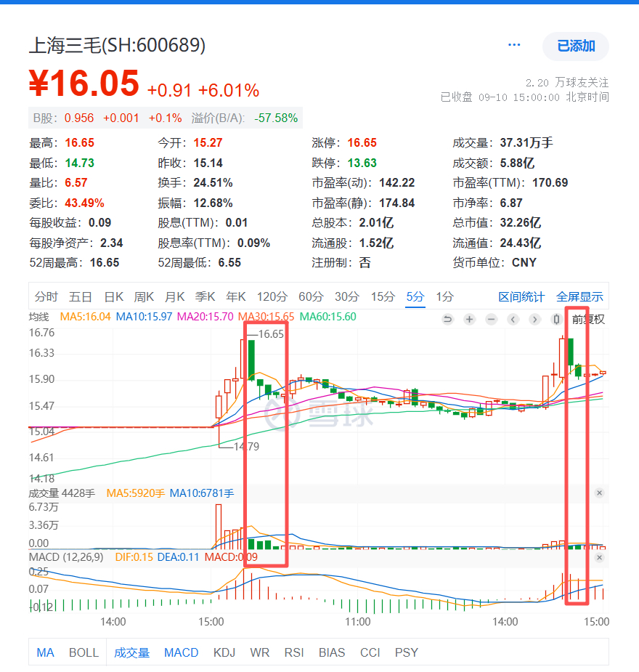The height and width of the screenshot is (672, 639).
Task: Switch to 分时 chart tab
Action: pyautogui.click(x=46, y=296)
